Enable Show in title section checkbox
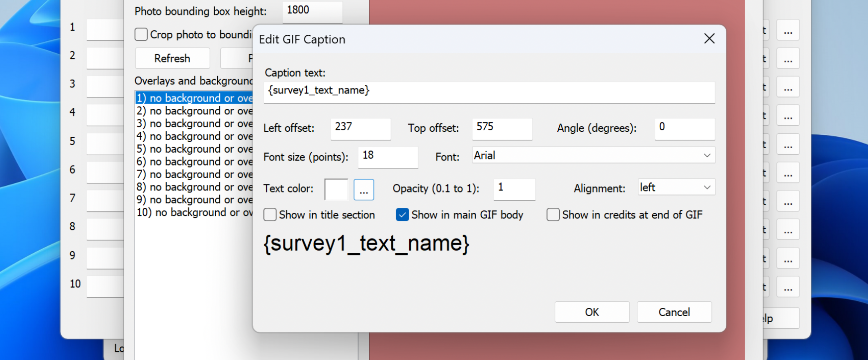Image resolution: width=868 pixels, height=360 pixels. 270,215
